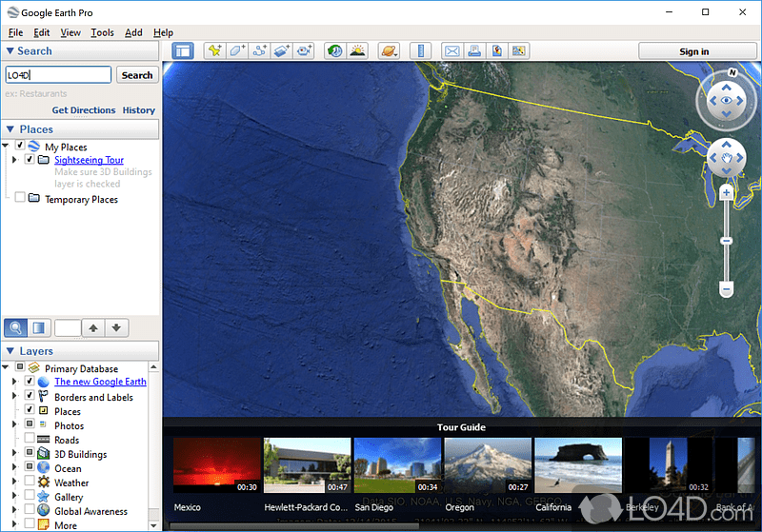The width and height of the screenshot is (762, 532).
Task: Click the Places panel search magnifier button
Action: point(15,328)
